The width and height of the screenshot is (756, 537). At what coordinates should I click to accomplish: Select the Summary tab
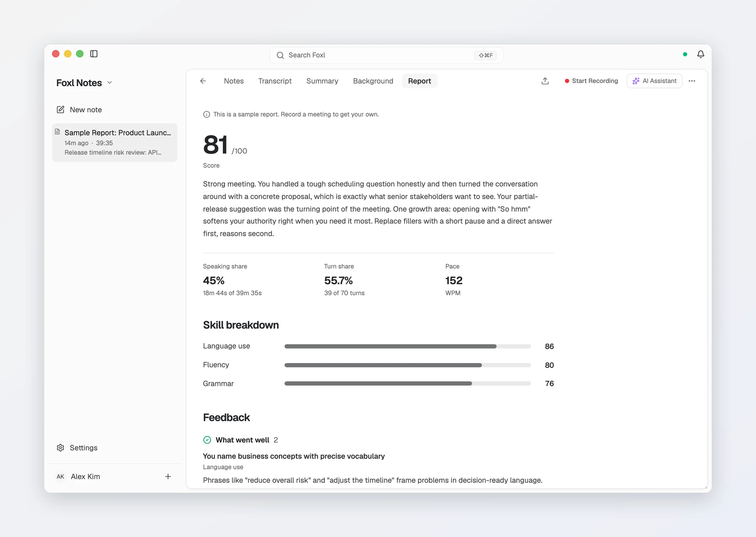[x=322, y=81]
